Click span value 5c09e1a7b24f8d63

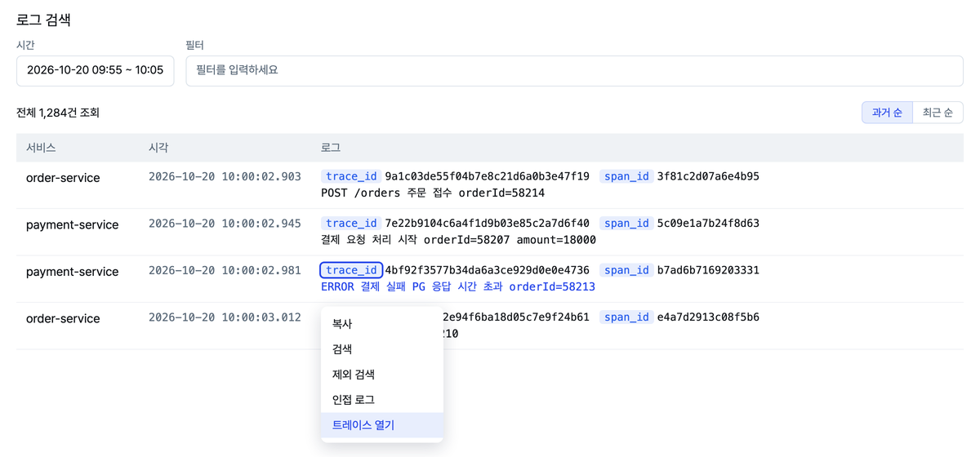pyautogui.click(x=708, y=223)
